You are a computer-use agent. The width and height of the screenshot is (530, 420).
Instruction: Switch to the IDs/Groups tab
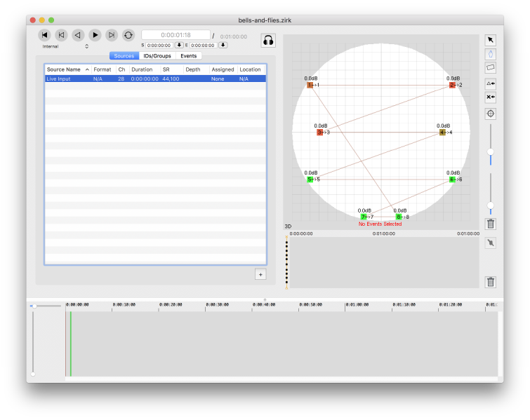(157, 56)
